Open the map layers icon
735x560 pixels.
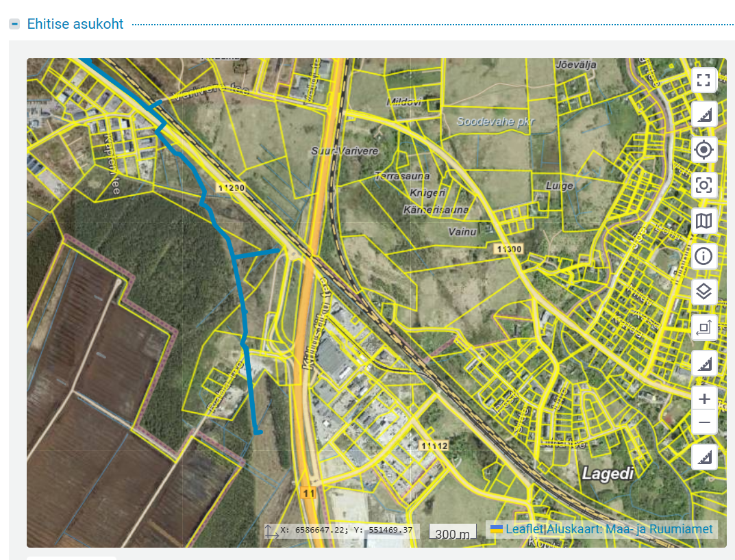703,292
